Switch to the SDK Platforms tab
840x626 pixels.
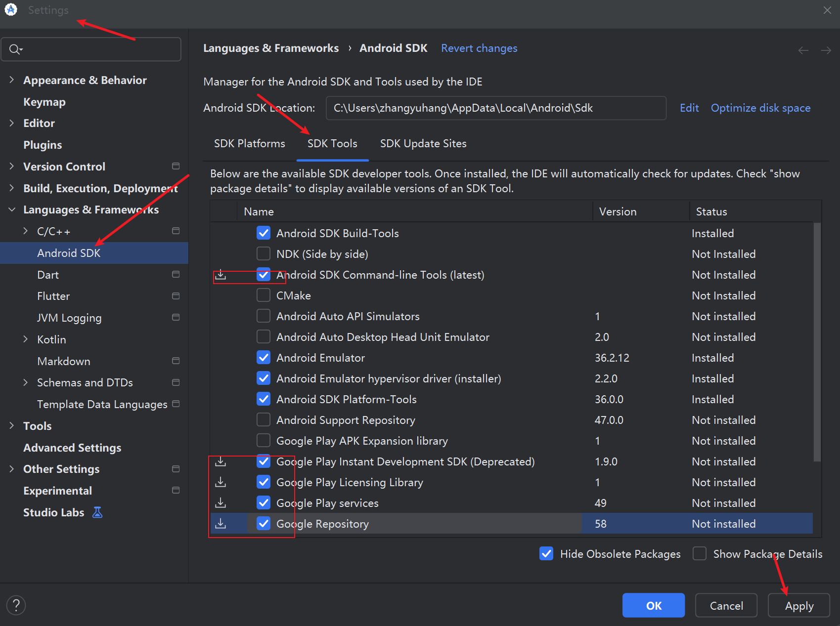coord(250,144)
